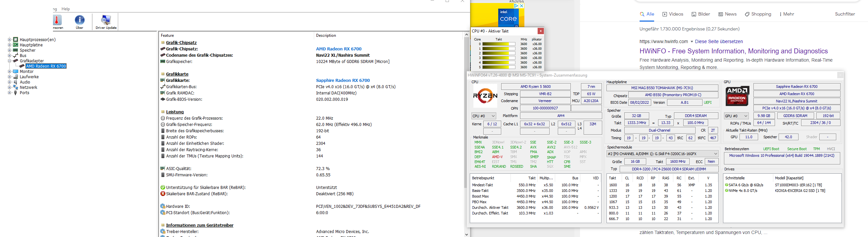Open the CPU #0 dropdown
Viewport: 868px width, 237px height.
pyautogui.click(x=484, y=116)
